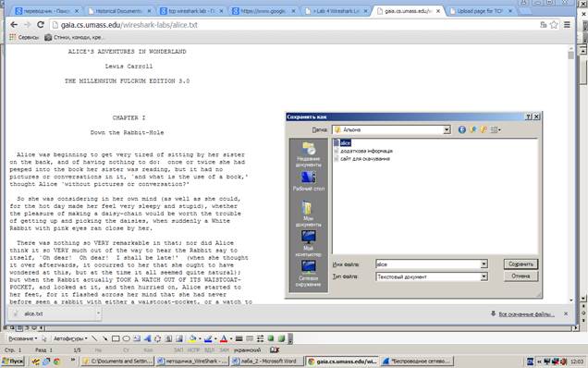Screen dimensions: 588x368
Task: Close the downloads bar
Action: [566, 313]
